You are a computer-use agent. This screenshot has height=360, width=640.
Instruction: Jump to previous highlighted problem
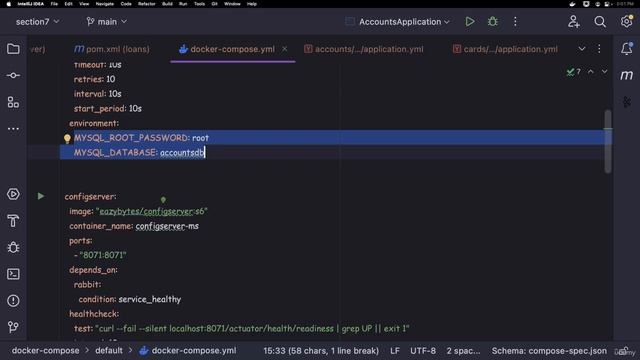tap(591, 71)
